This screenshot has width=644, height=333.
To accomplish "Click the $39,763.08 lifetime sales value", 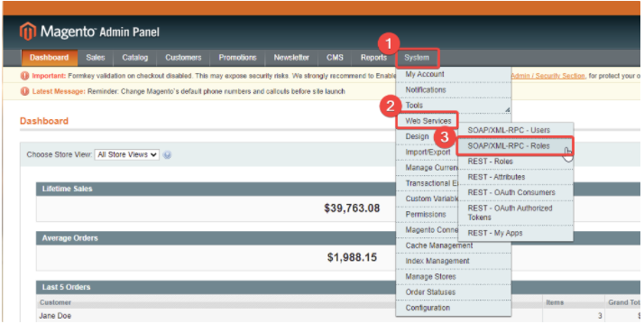I will click(x=352, y=208).
